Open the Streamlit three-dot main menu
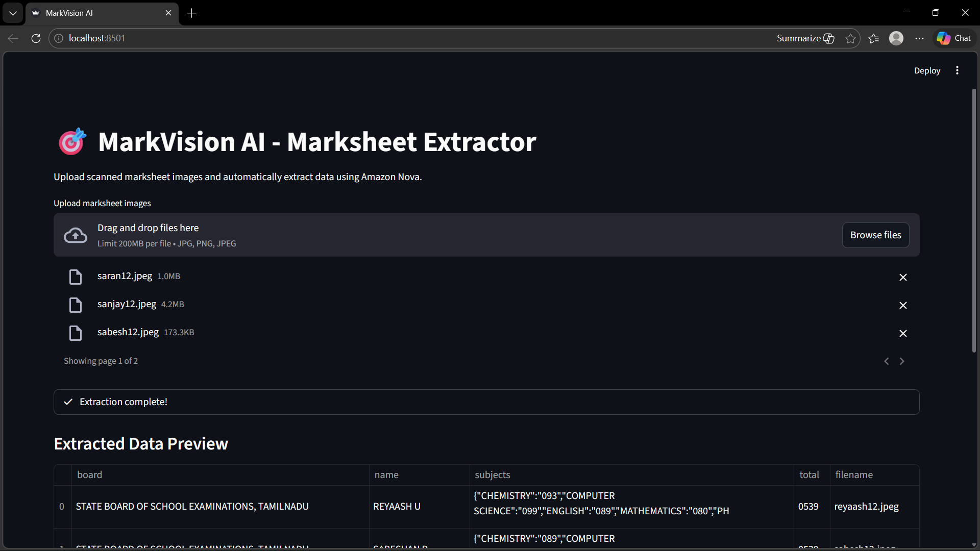Image resolution: width=980 pixels, height=551 pixels. tap(957, 70)
